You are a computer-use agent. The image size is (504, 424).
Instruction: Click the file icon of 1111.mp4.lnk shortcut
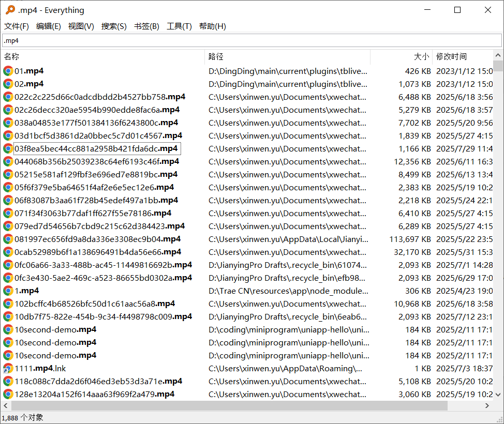click(8, 368)
